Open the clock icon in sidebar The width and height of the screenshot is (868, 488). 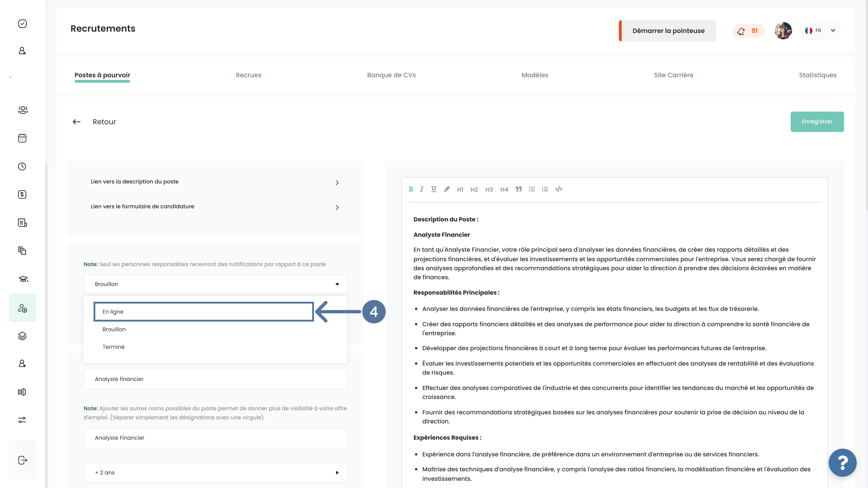point(22,166)
